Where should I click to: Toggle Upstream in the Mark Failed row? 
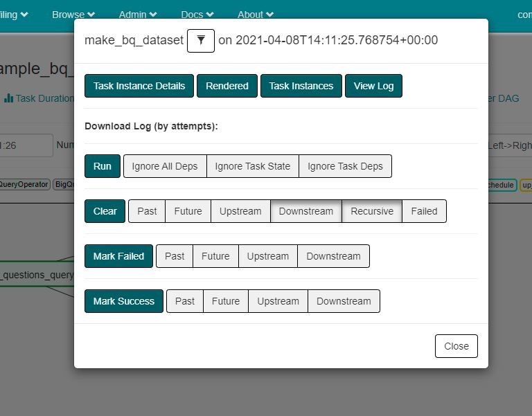click(x=268, y=256)
